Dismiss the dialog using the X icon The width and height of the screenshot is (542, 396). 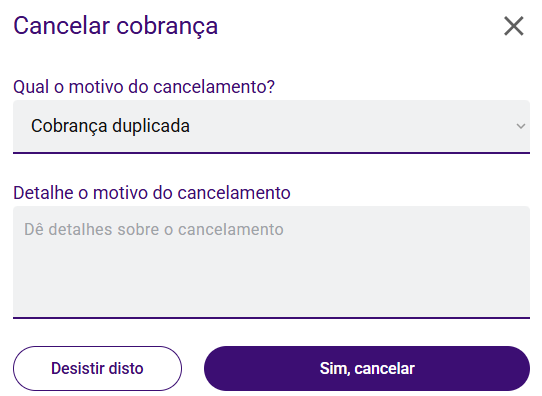click(x=514, y=26)
